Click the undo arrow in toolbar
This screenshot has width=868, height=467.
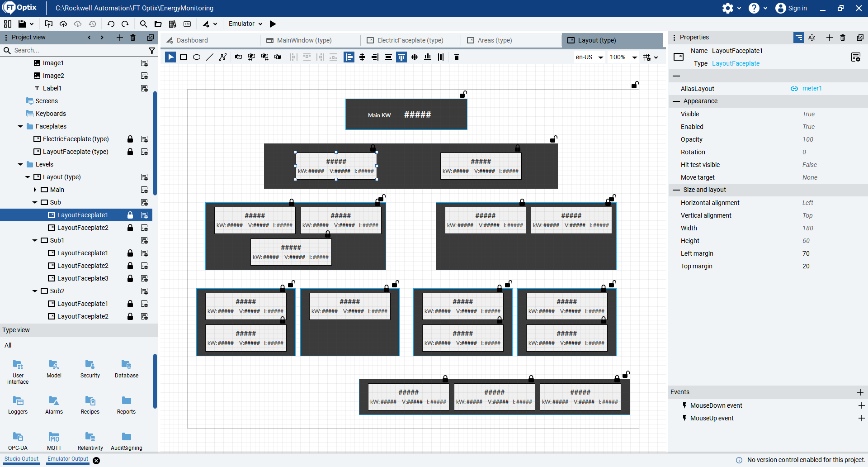[111, 24]
